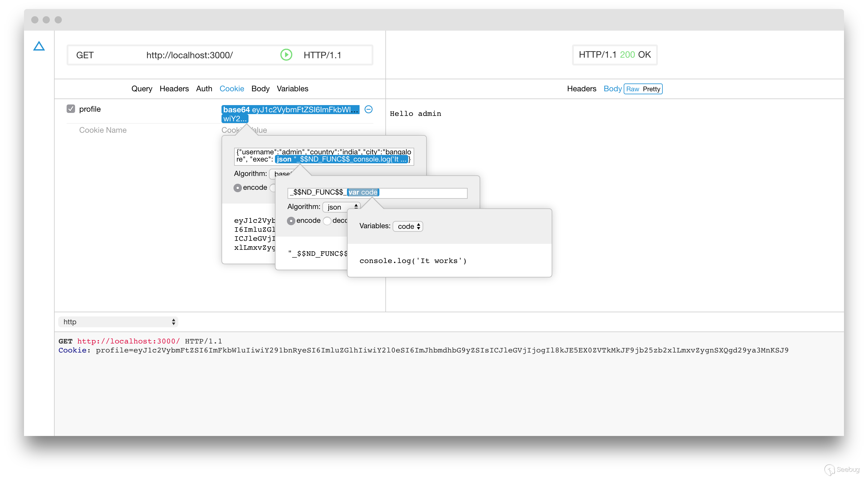Click the Cookie Name input placeholder
This screenshot has height=478, width=868.
point(103,130)
